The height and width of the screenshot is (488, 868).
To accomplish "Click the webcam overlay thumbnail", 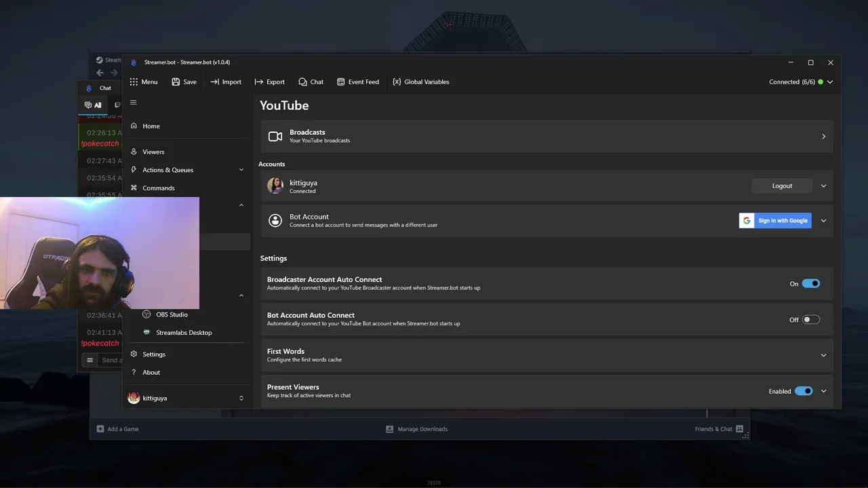I will coord(100,253).
